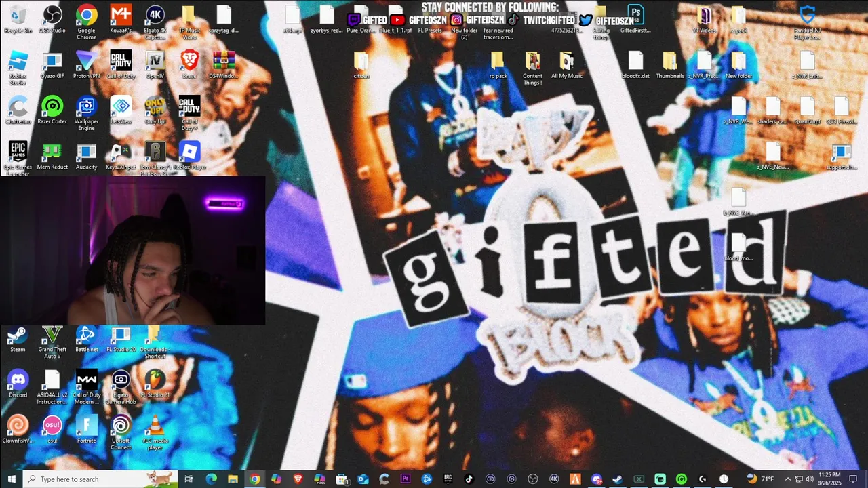Open Content Things ! folder
Screen dimensions: 868x488
click(532, 68)
